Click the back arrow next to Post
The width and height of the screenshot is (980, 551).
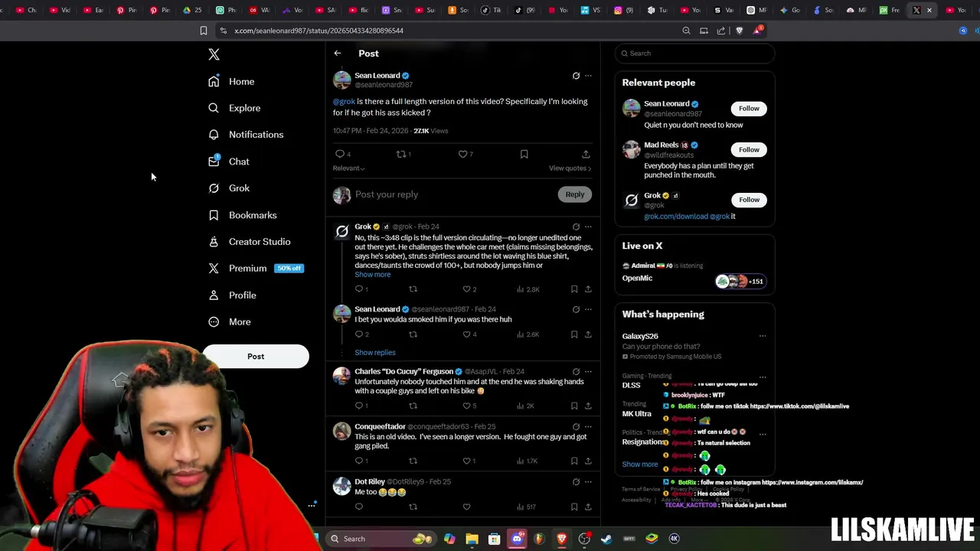(337, 54)
